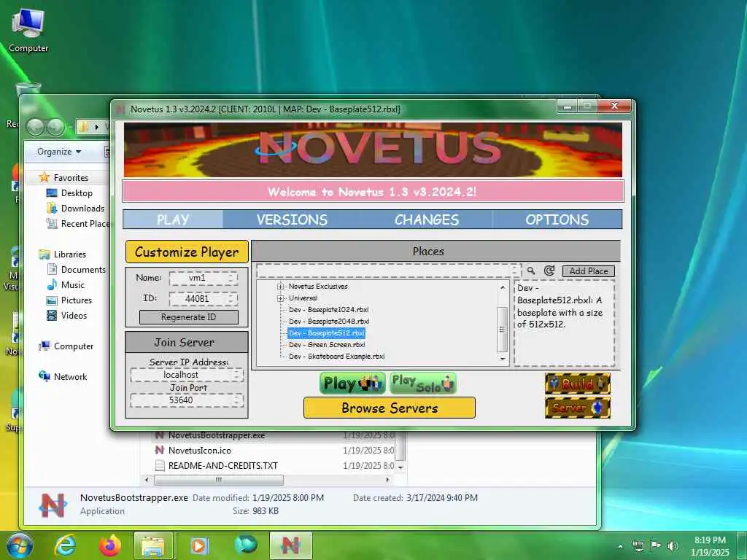
Task: Click the network tray icon
Action: [638, 545]
